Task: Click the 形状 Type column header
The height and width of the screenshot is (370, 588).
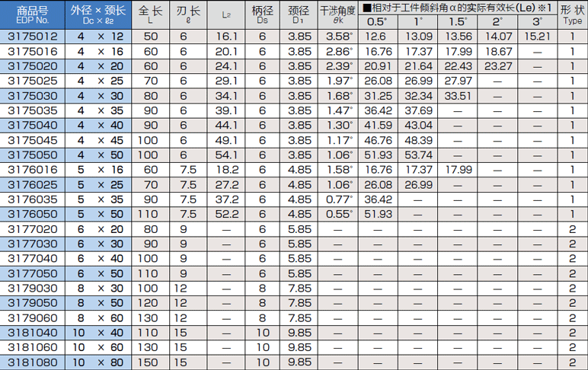Action: pyautogui.click(x=573, y=15)
